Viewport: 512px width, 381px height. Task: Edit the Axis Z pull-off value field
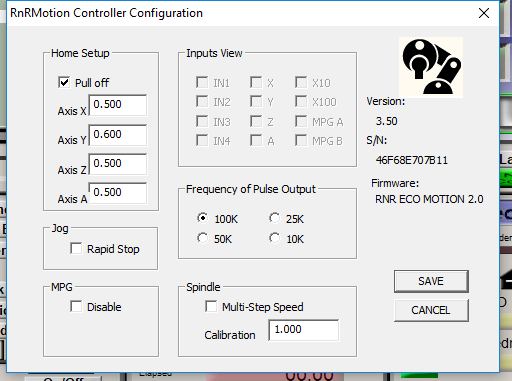[x=118, y=164]
